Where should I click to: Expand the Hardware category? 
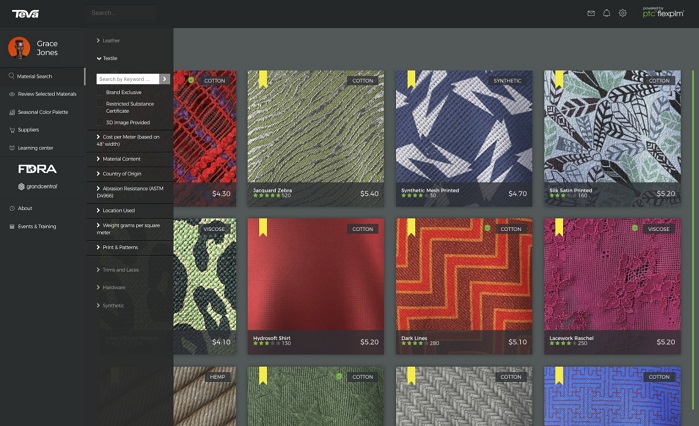[x=98, y=287]
